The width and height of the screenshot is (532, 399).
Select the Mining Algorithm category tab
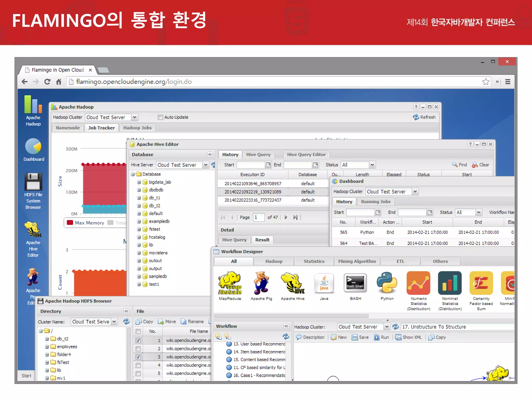coord(357,261)
